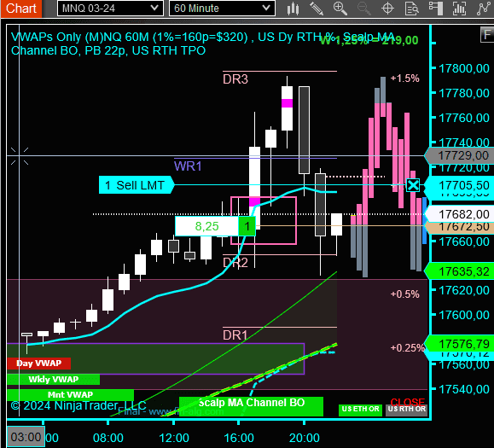Toggle the Mnt VWAP button
Screen dimensions: 494x448
(x=70, y=395)
